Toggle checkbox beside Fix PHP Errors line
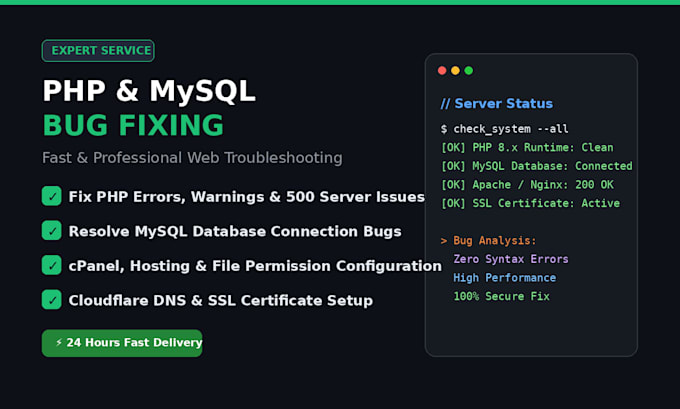This screenshot has width=680, height=409. tap(52, 196)
